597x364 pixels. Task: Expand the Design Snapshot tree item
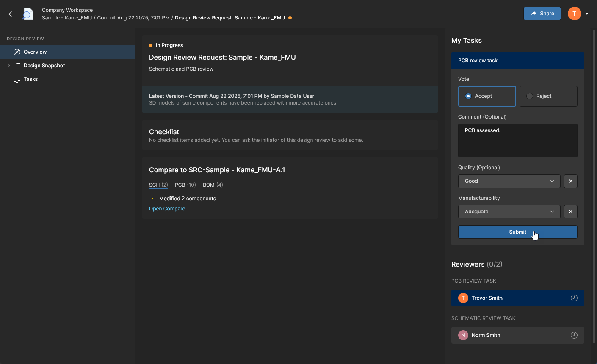(8, 66)
